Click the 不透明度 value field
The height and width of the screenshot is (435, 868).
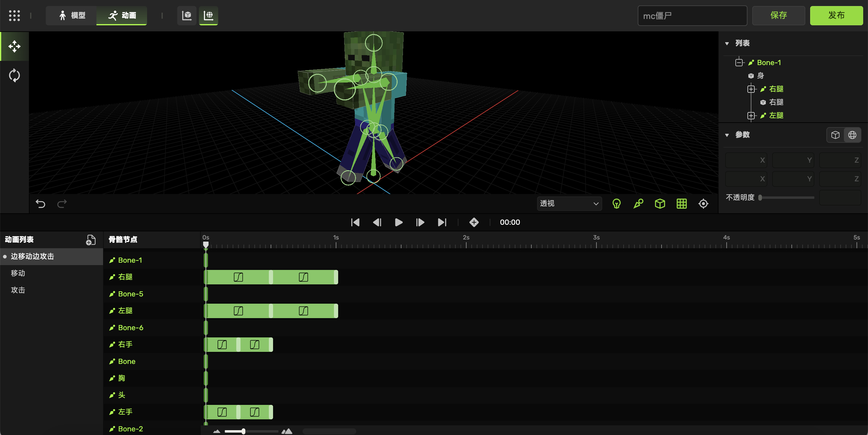[x=840, y=198]
